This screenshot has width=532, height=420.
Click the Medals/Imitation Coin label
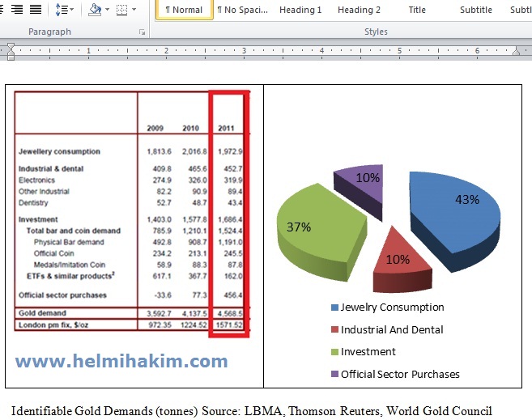70,265
